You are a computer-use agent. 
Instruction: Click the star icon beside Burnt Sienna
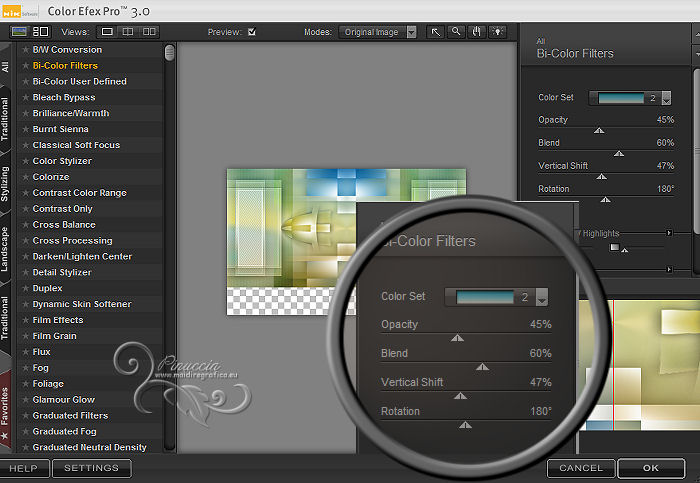pyautogui.click(x=25, y=129)
